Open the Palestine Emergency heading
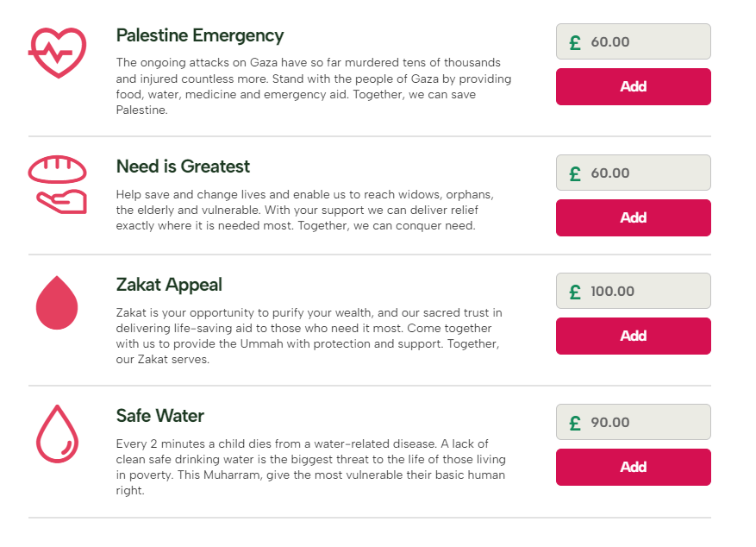The width and height of the screenshot is (756, 547). click(x=200, y=36)
